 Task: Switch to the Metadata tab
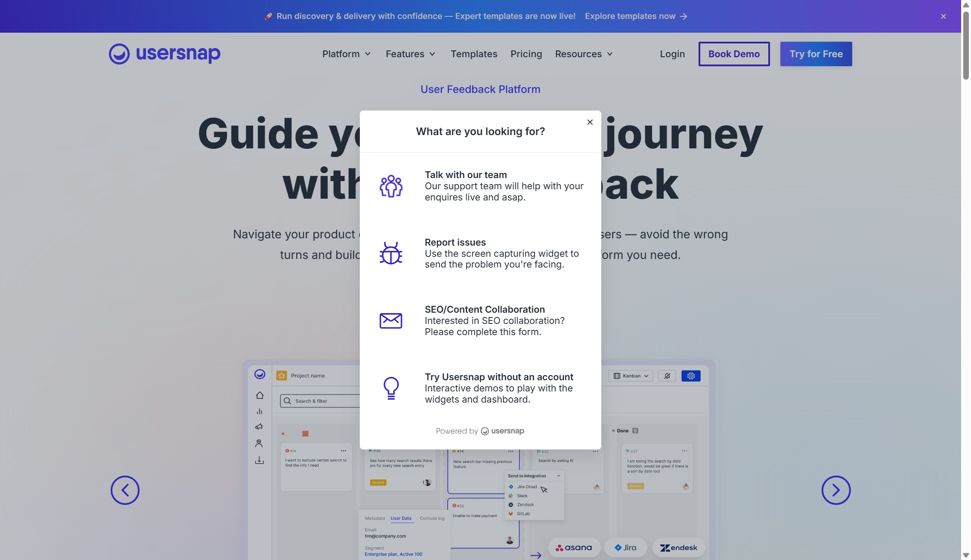click(375, 518)
